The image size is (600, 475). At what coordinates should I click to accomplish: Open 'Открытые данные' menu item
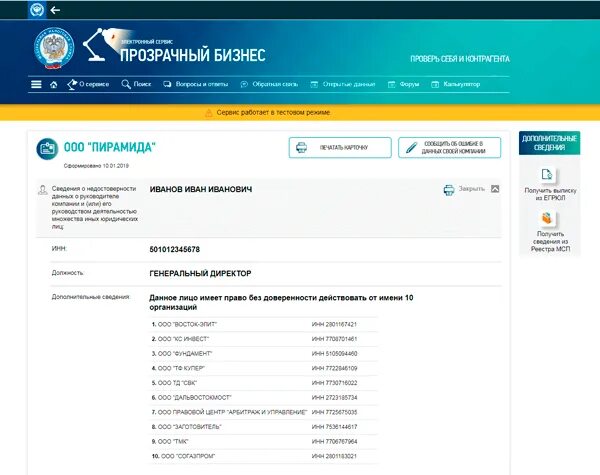[349, 84]
